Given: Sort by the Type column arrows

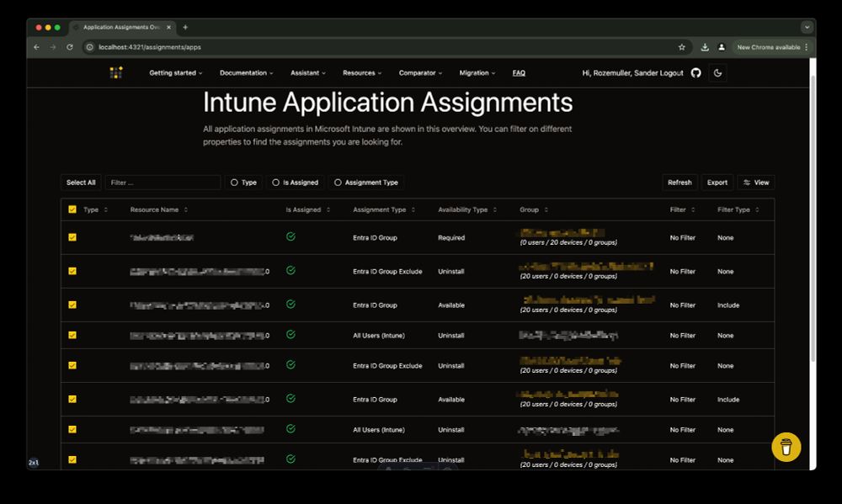Looking at the screenshot, I should 106,210.
